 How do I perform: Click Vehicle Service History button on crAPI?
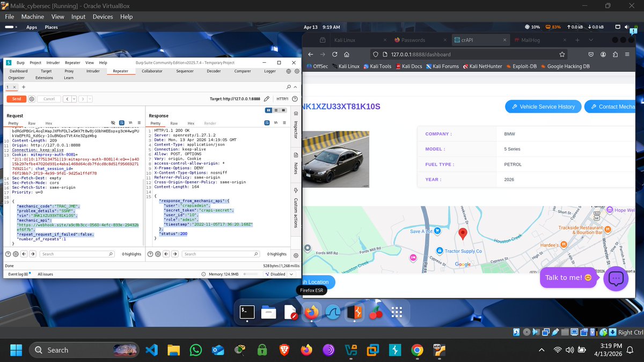(x=543, y=107)
